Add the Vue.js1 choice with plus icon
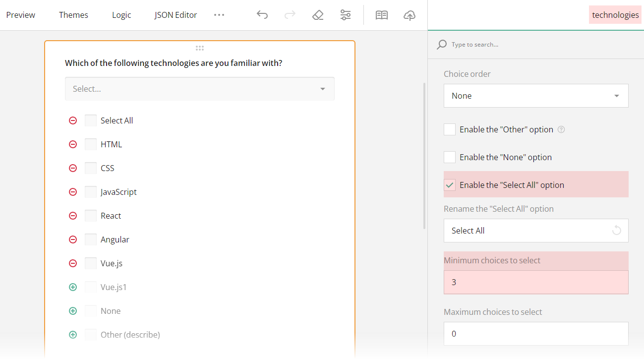Screen dimensions: 644x359 [73, 287]
